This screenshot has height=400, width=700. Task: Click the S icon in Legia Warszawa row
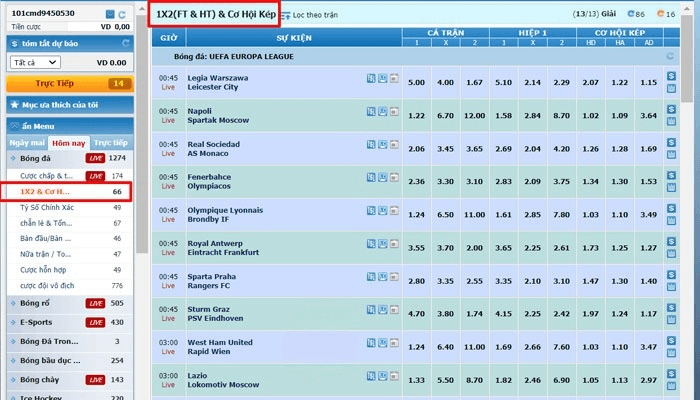click(x=671, y=76)
